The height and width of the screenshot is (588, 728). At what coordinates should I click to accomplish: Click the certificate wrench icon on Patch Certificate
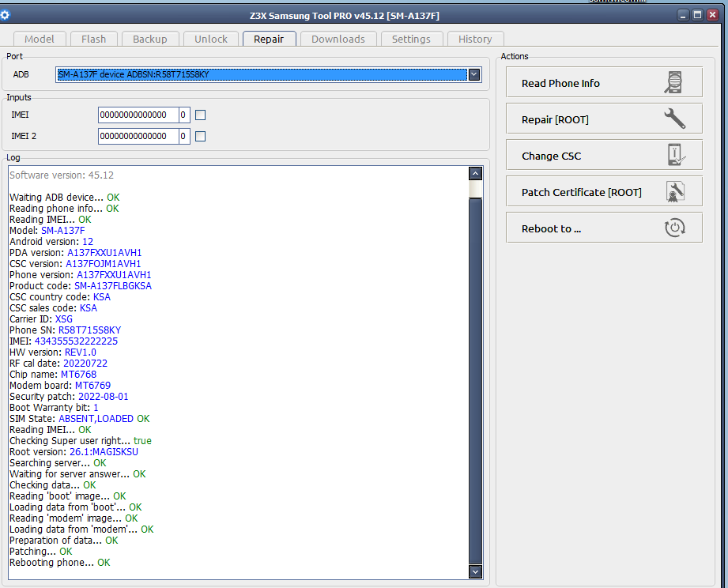[676, 192]
